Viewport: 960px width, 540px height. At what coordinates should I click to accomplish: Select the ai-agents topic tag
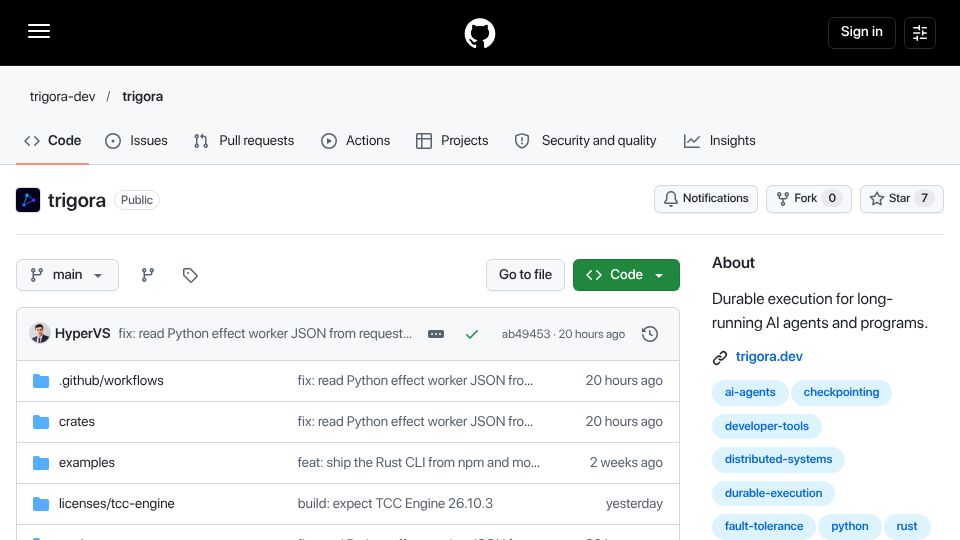750,392
